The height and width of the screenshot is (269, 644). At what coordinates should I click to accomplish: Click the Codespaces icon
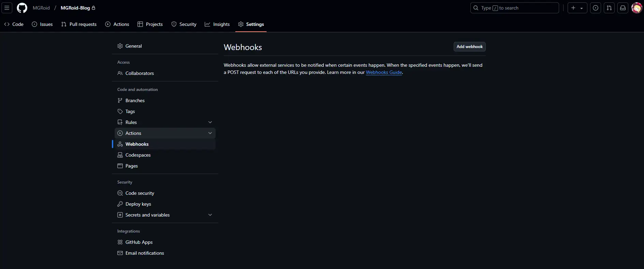[x=120, y=155]
